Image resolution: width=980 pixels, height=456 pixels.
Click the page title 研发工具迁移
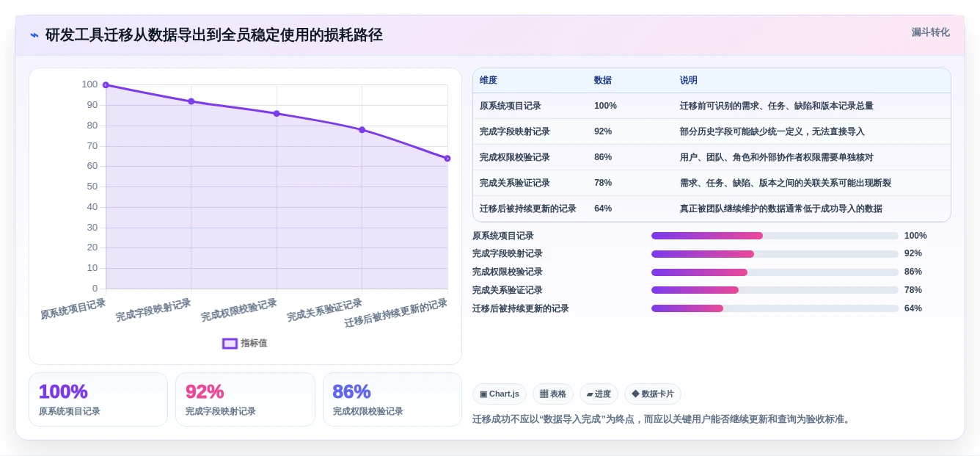point(214,35)
